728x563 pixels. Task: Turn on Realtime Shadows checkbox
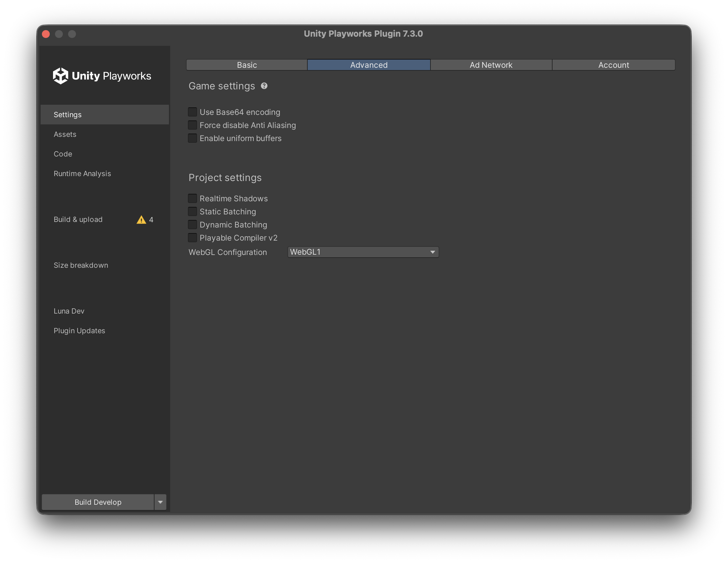pyautogui.click(x=192, y=199)
